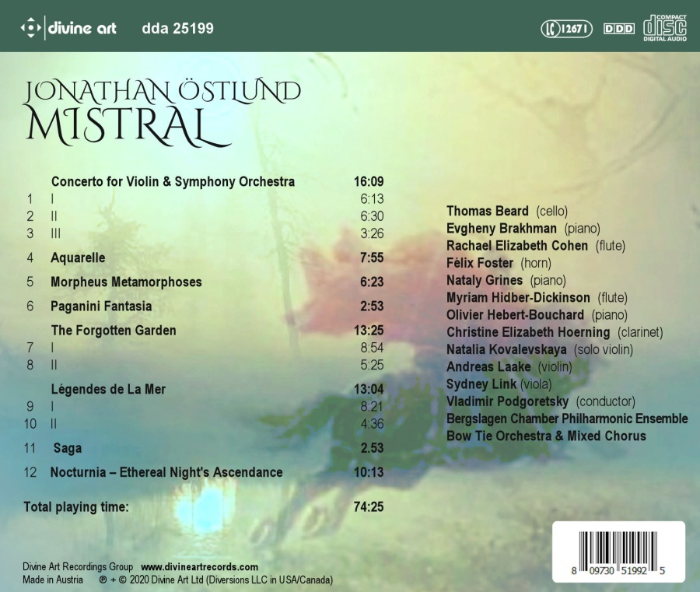Click the 3:26 track duration

point(372,233)
